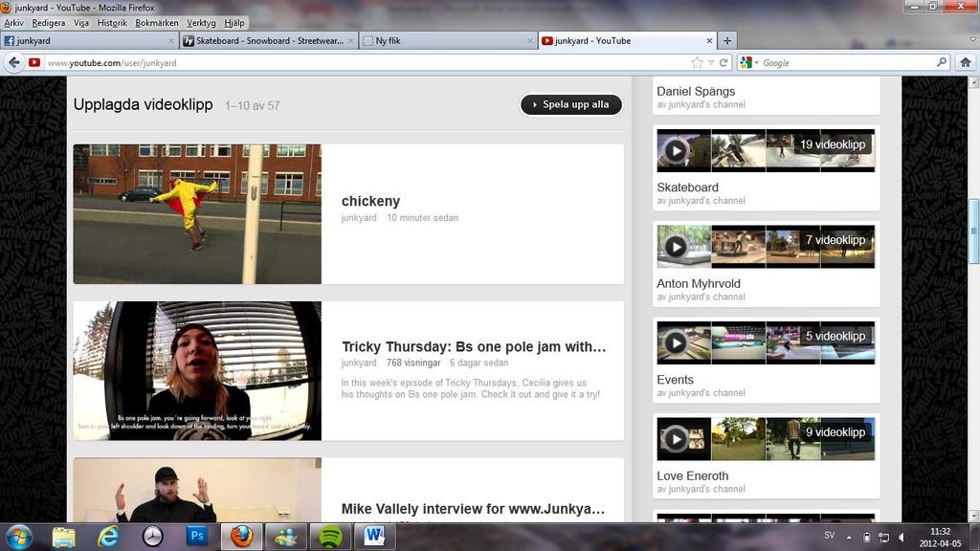Open the address bar history dropdown arrow
This screenshot has height=551, width=980.
click(711, 62)
